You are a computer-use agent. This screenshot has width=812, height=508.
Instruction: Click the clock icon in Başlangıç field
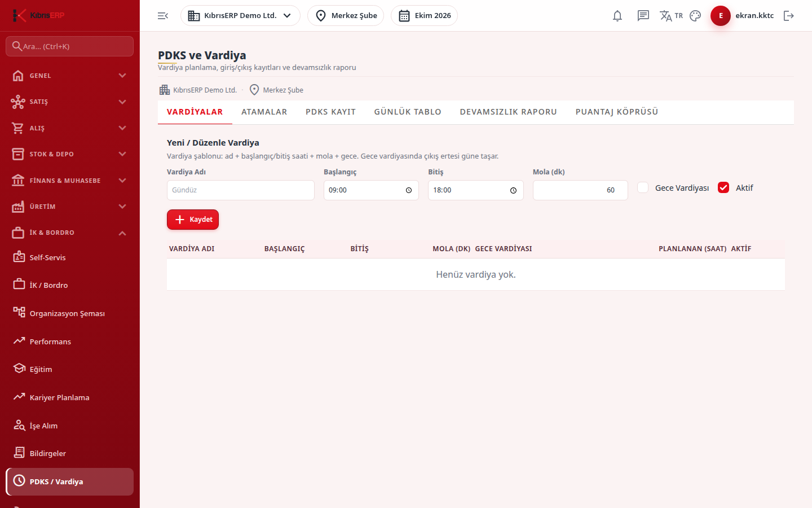coord(409,190)
